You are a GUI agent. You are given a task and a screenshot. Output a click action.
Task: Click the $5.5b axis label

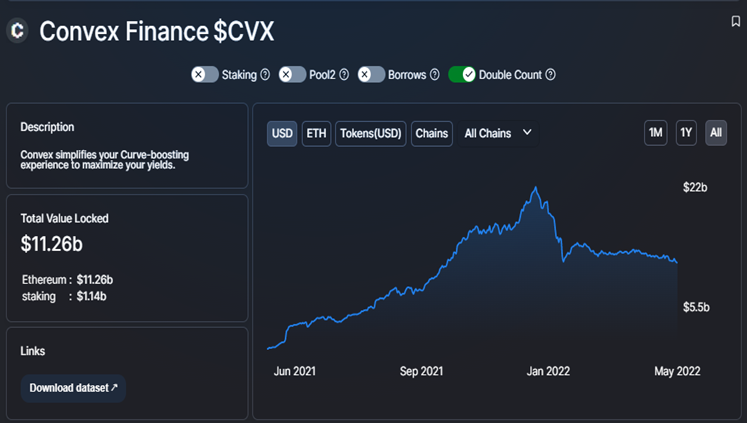tap(696, 307)
